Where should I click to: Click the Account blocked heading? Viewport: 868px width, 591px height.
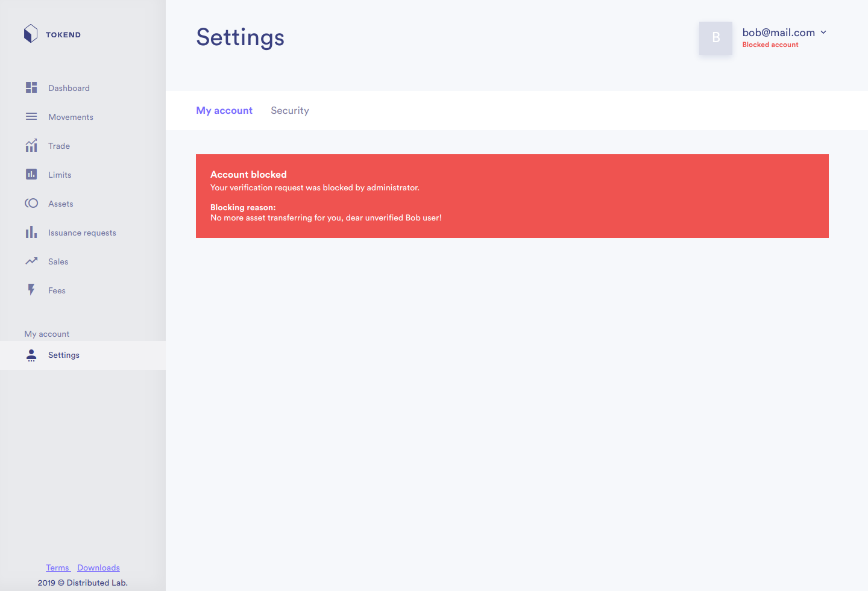pyautogui.click(x=248, y=174)
